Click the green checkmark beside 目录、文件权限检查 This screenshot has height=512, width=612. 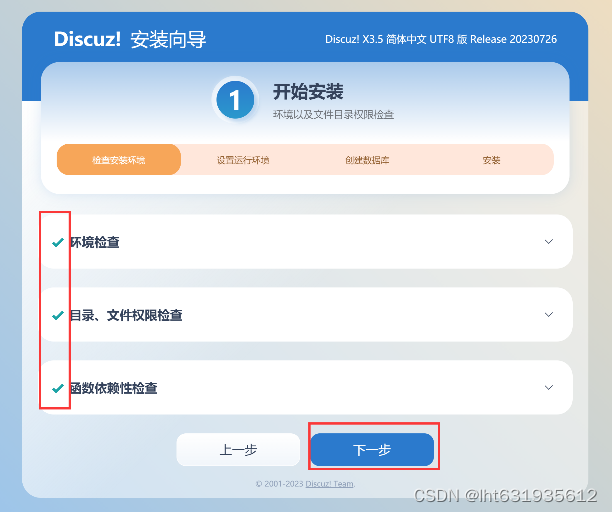click(58, 315)
